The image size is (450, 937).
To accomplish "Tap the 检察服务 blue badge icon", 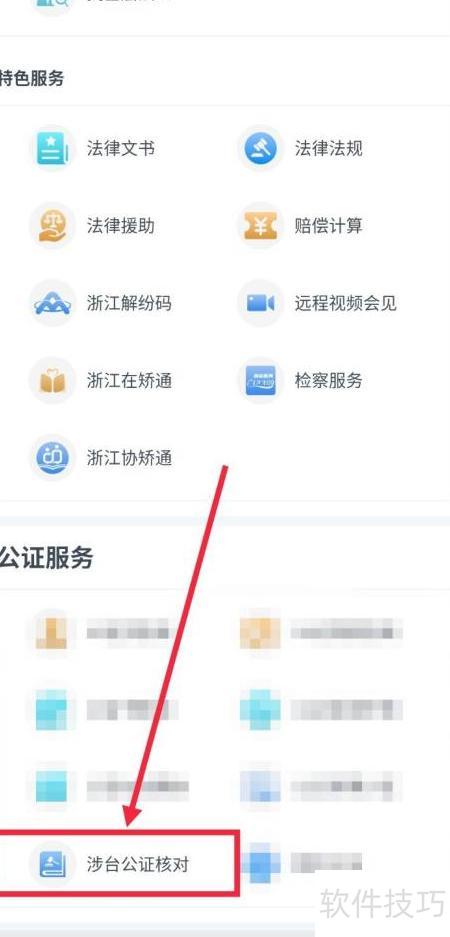I will pos(261,381).
